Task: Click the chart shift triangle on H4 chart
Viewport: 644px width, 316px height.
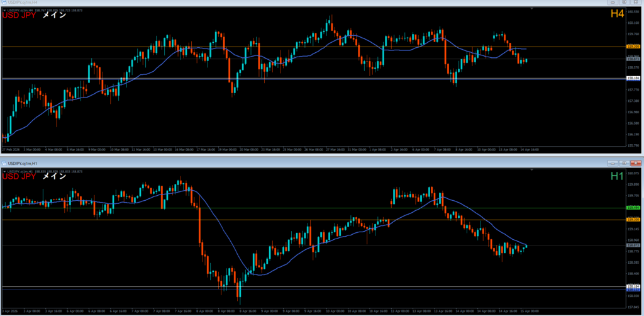Action: 532,9
